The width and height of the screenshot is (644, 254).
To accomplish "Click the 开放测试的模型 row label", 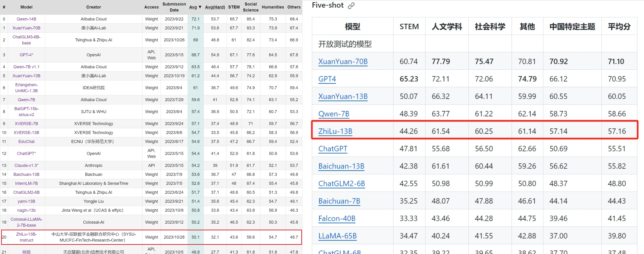I will coord(345,44).
